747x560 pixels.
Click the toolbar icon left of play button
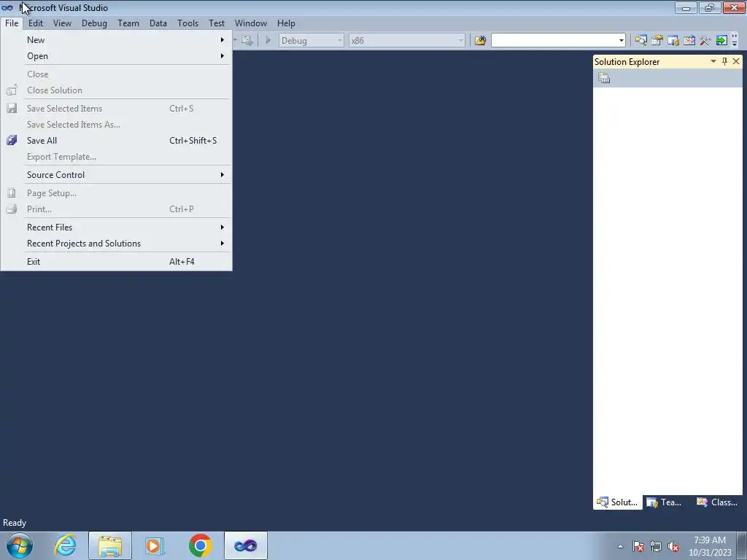pyautogui.click(x=247, y=41)
